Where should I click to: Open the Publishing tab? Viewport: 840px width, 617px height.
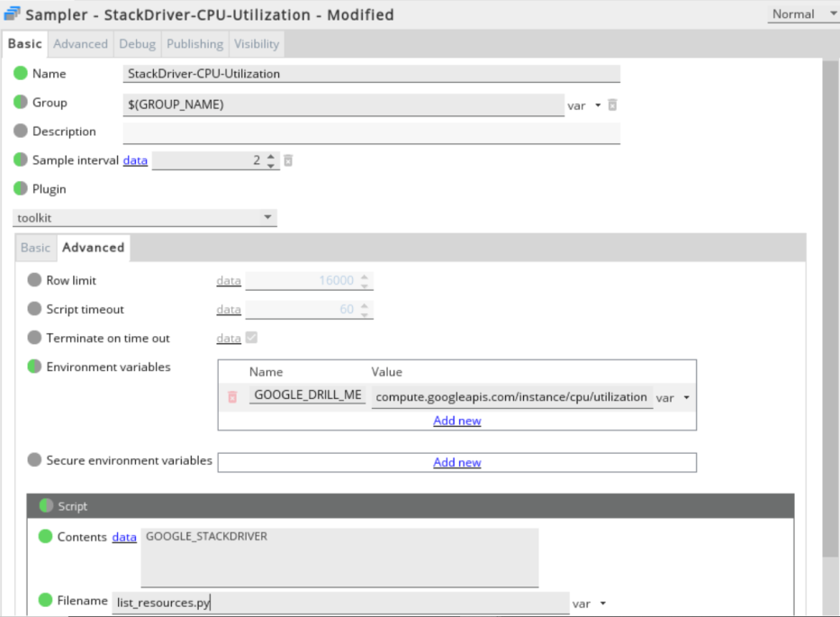[195, 44]
